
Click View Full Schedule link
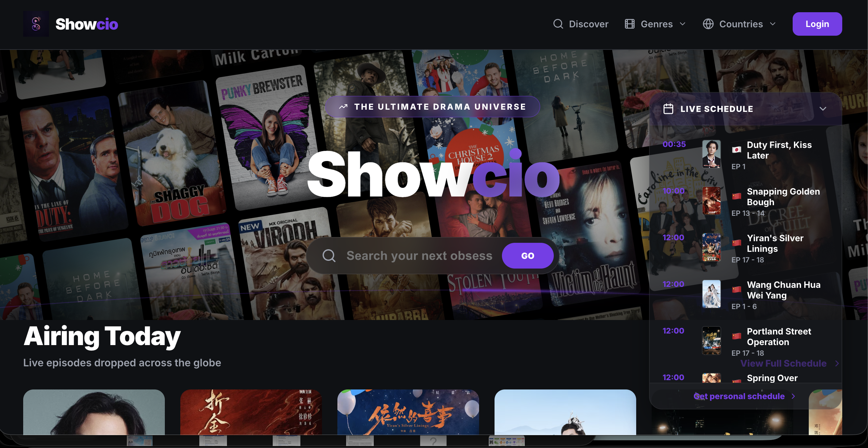click(783, 363)
